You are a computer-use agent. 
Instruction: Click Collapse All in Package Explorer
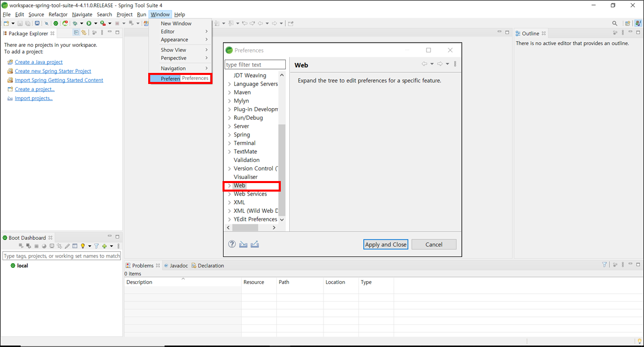tap(76, 33)
